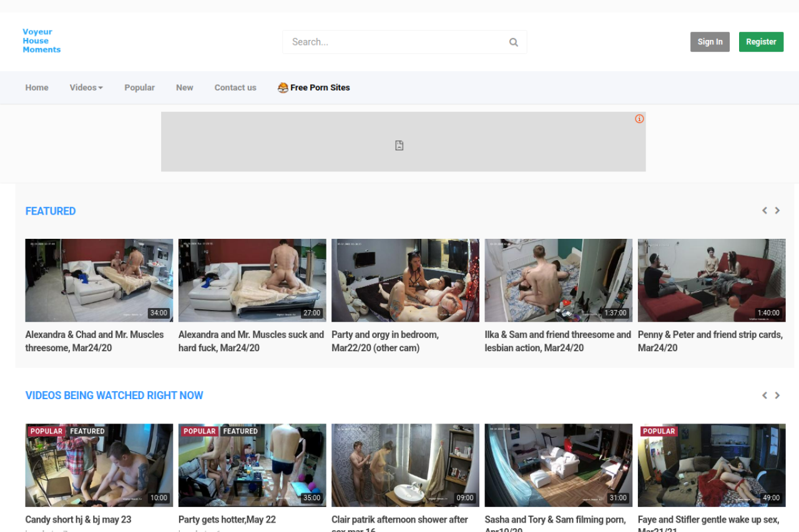The width and height of the screenshot is (799, 532).
Task: Expand the Videos dropdown menu
Action: 86,88
